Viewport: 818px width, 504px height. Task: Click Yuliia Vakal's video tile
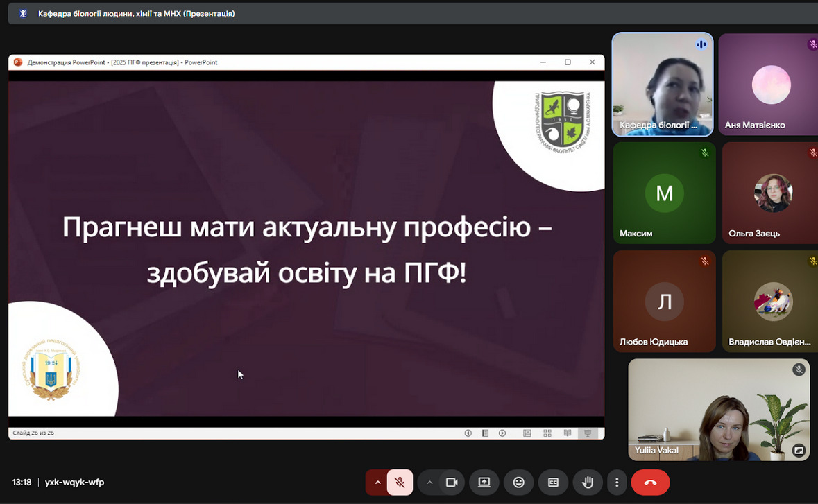(x=719, y=409)
